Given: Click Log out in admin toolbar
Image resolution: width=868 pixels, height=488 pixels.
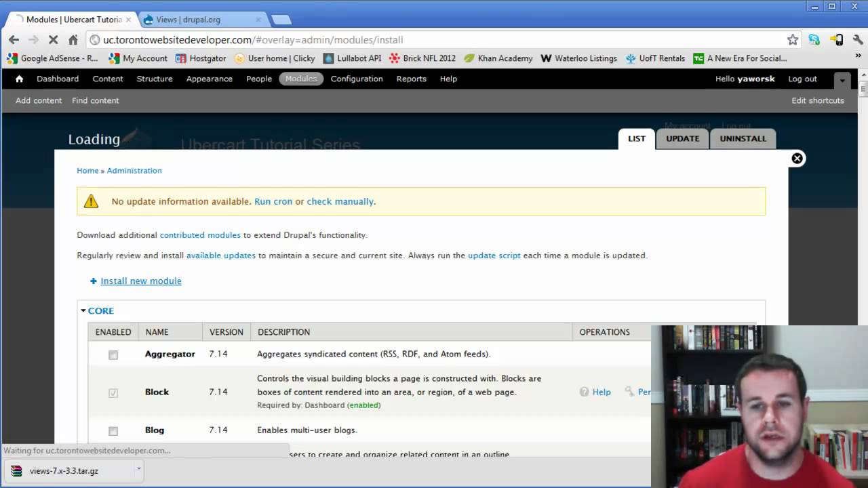Looking at the screenshot, I should click(802, 79).
